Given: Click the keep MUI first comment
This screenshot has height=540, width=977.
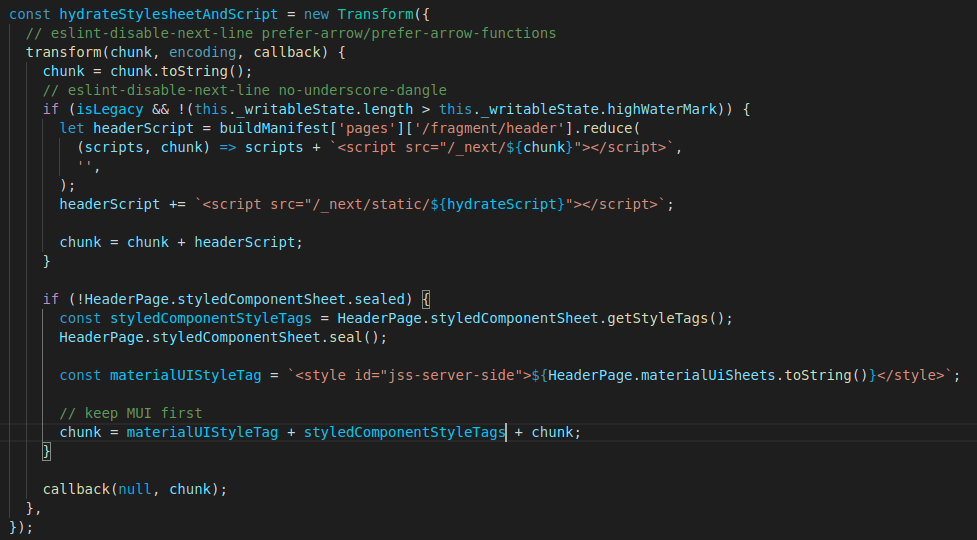Looking at the screenshot, I should (131, 413).
